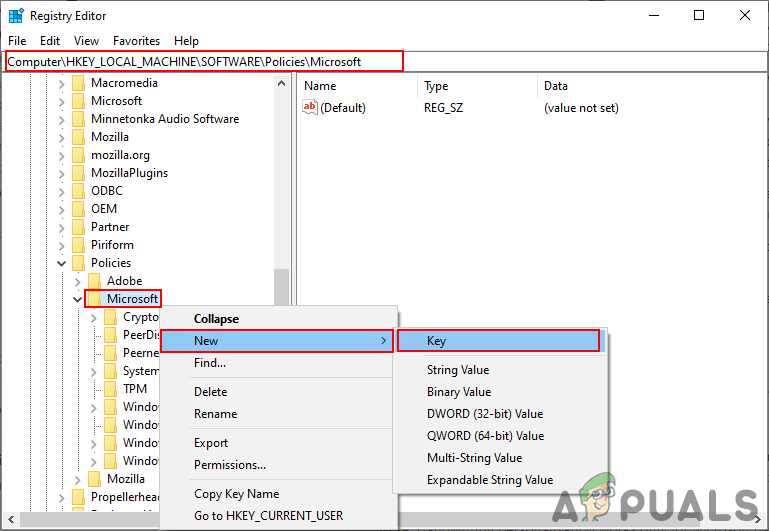Screen dimensions: 769x531
Task: Click the registry path address bar
Action: pyautogui.click(x=384, y=62)
